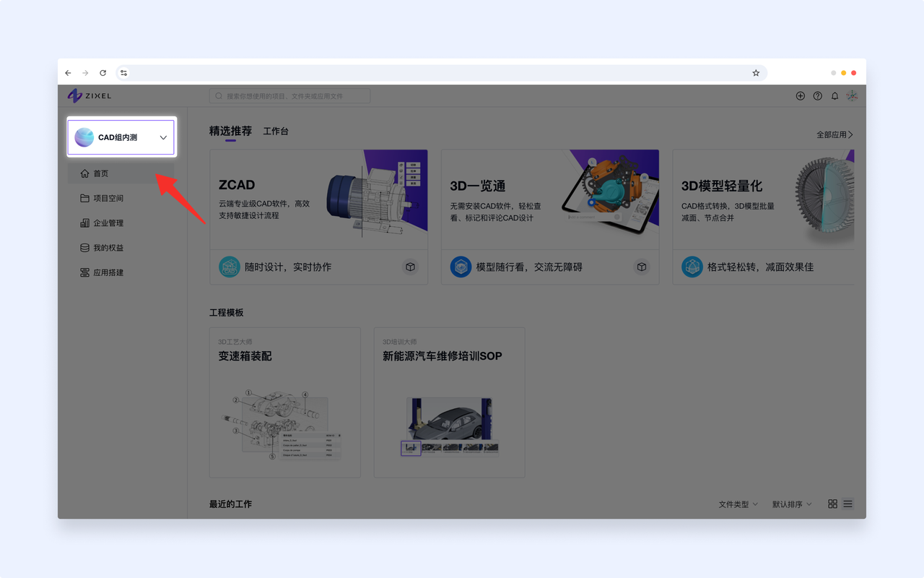The width and height of the screenshot is (924, 578).
Task: Click the 新能源汽车维修培训SOP title text
Action: (x=442, y=356)
